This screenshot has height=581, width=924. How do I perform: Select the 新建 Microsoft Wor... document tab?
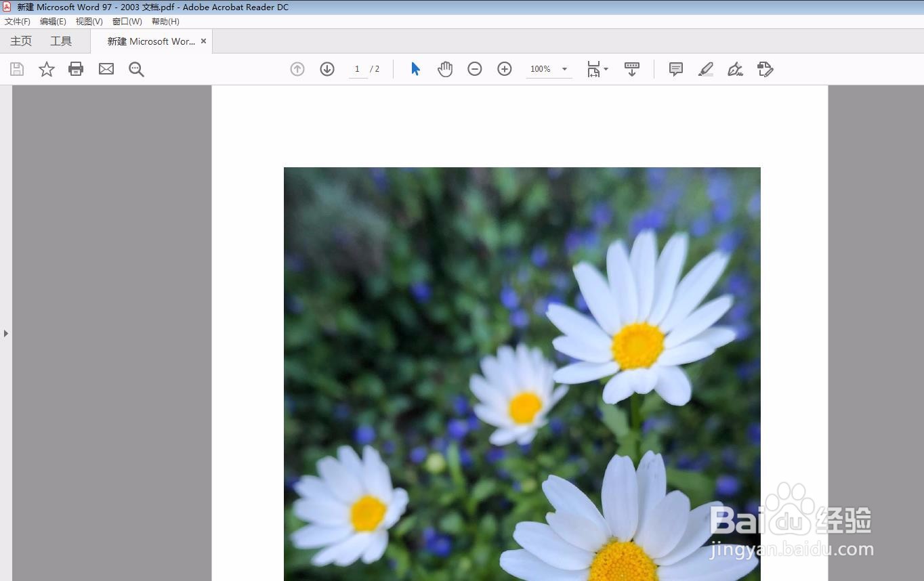coord(151,41)
